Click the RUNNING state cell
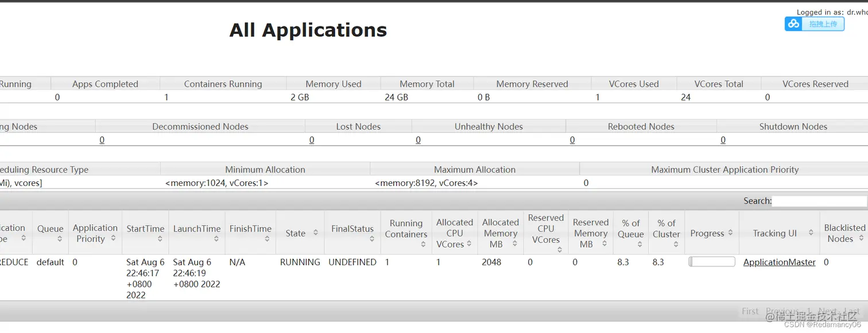 300,262
